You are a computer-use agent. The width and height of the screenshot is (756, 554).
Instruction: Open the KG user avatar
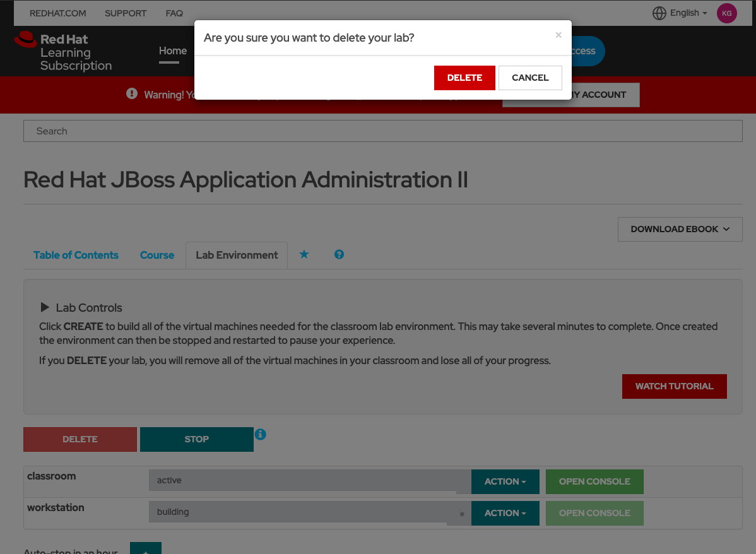point(726,13)
